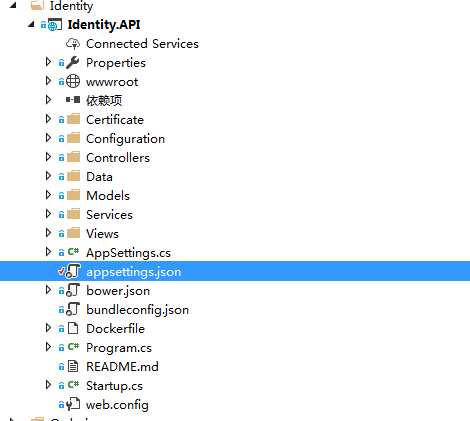Click the Connected Services cloud icon
Screen dimensions: 470x421
pyautogui.click(x=73, y=44)
